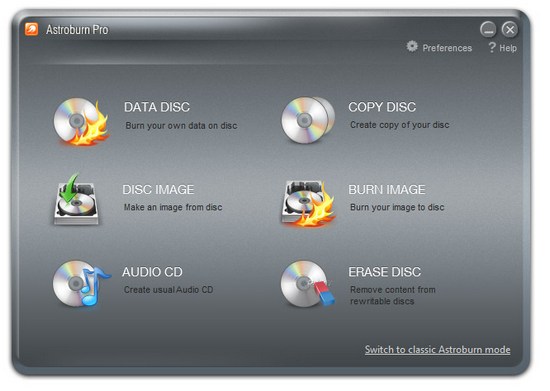Click 'Remove content from rewritable discs'
550x391 pixels.
coord(393,295)
